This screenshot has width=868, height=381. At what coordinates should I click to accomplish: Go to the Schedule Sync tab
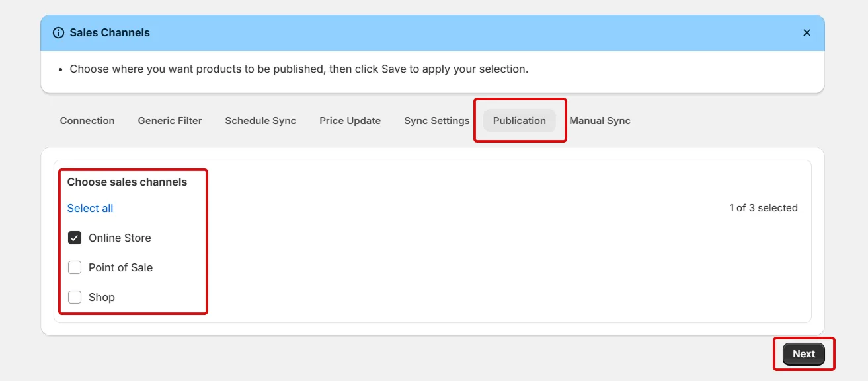pos(260,121)
